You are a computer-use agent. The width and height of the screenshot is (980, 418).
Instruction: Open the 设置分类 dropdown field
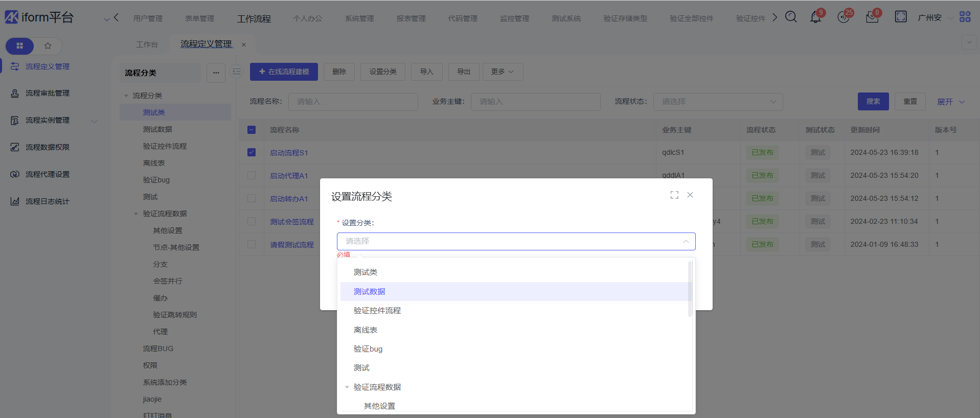516,241
